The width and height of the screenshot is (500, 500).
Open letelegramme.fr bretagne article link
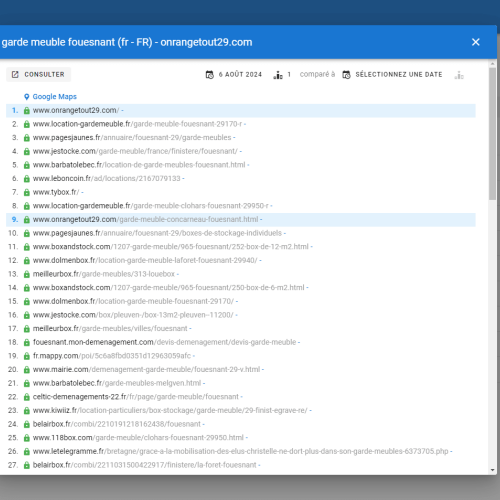(241, 452)
